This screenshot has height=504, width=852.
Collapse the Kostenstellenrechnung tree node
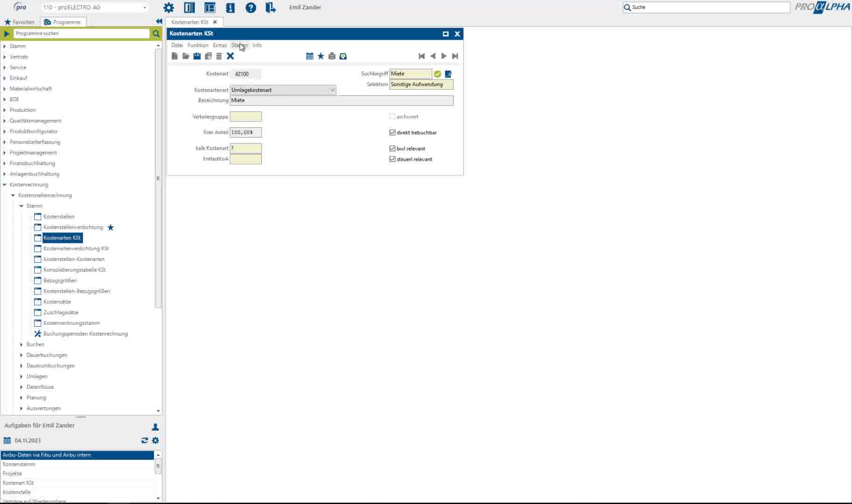tap(13, 196)
